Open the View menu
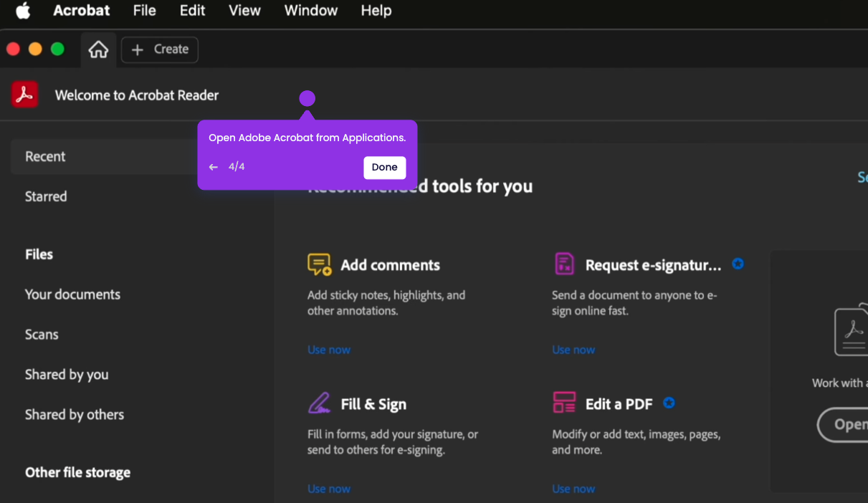 tap(244, 11)
